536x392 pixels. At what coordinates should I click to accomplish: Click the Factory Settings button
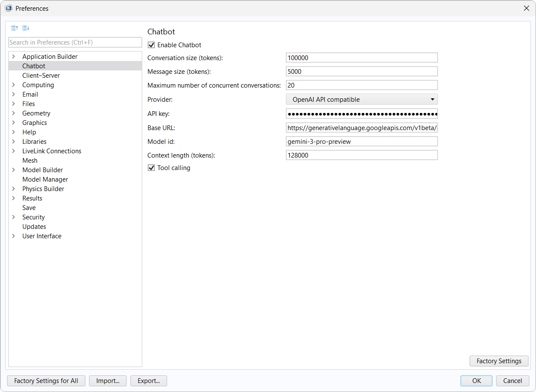click(499, 361)
